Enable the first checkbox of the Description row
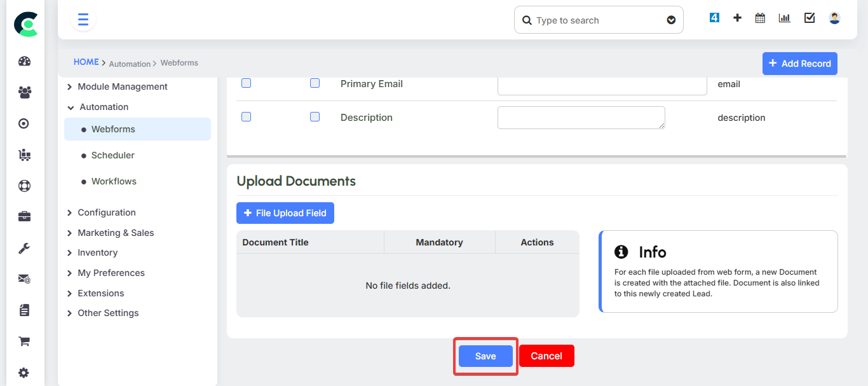 coord(246,116)
